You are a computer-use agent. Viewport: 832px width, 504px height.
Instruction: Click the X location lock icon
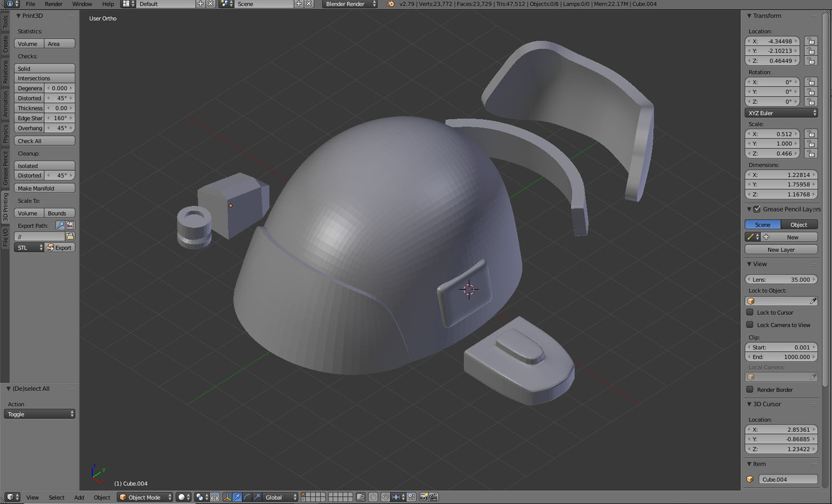click(x=811, y=41)
